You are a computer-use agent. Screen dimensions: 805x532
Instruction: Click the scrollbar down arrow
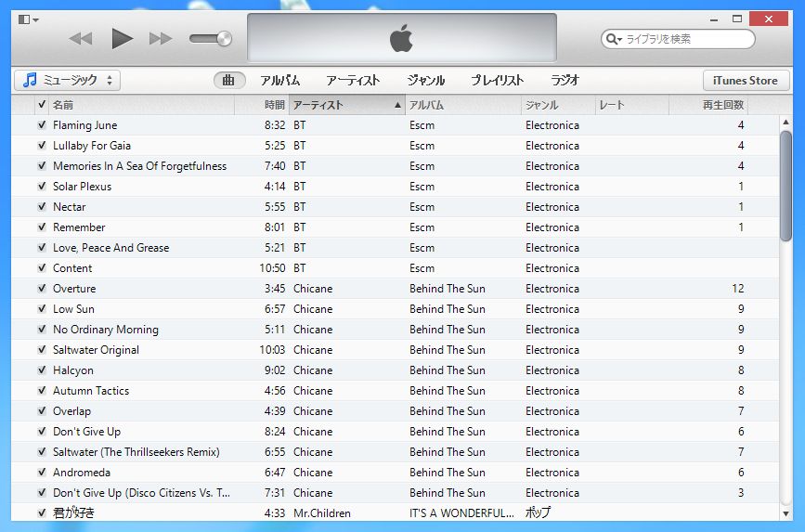tap(786, 513)
